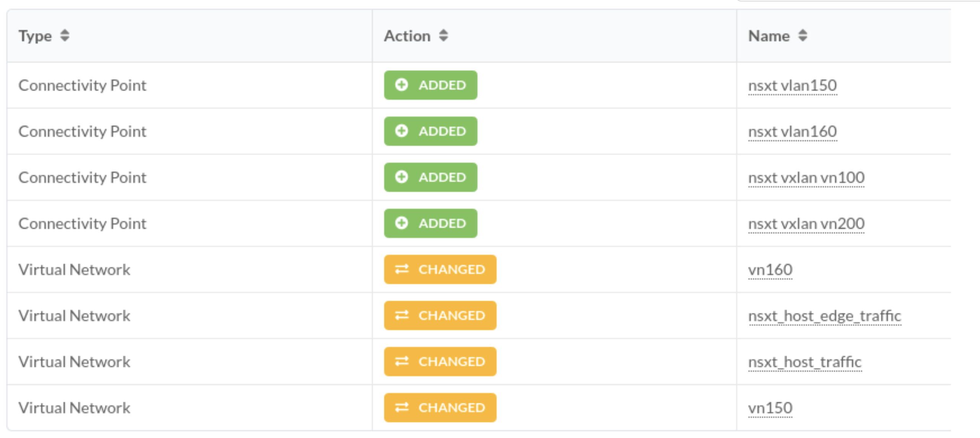Click swap arrows icon for vn150 row
Screen dimensions: 980x438
click(402, 407)
